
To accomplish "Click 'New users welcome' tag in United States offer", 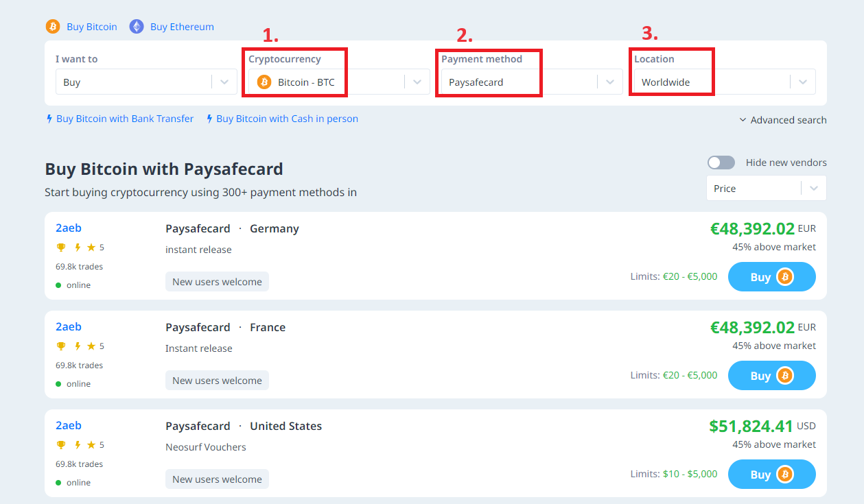I will [x=217, y=479].
